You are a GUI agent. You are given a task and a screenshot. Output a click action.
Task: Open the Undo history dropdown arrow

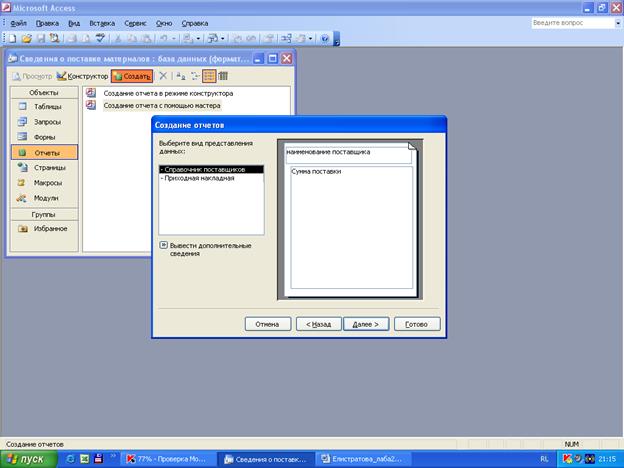point(174,39)
